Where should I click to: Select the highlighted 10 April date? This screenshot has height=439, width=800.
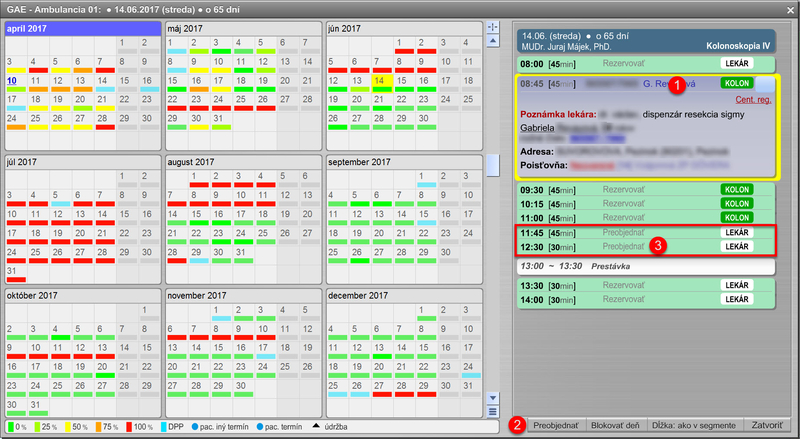point(12,81)
